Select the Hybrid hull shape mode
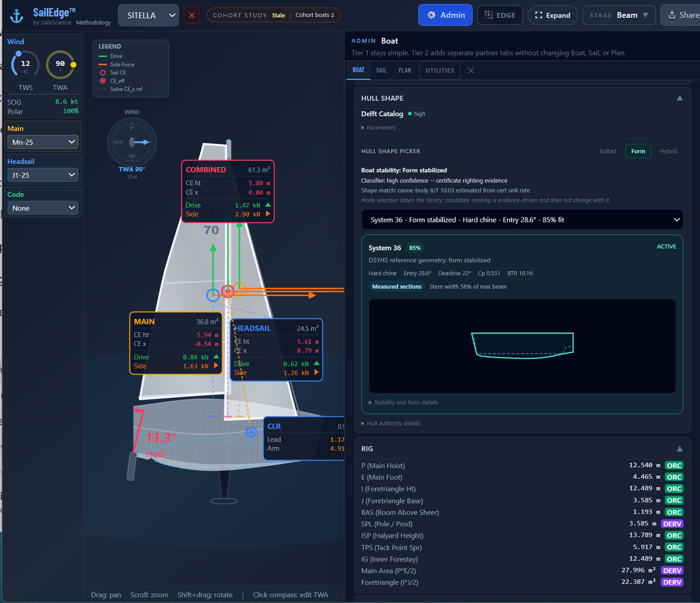Screen dimensions: 700x603 (x=668, y=151)
